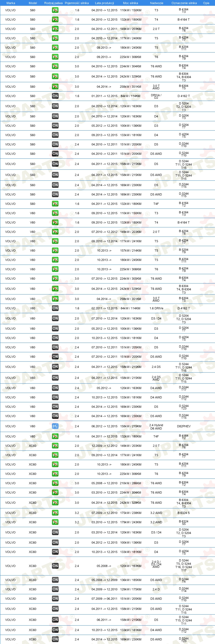The image size is (215, 644).
Task: Click petrol icon in V60 258kW/351KM row
Action: coord(55,299)
